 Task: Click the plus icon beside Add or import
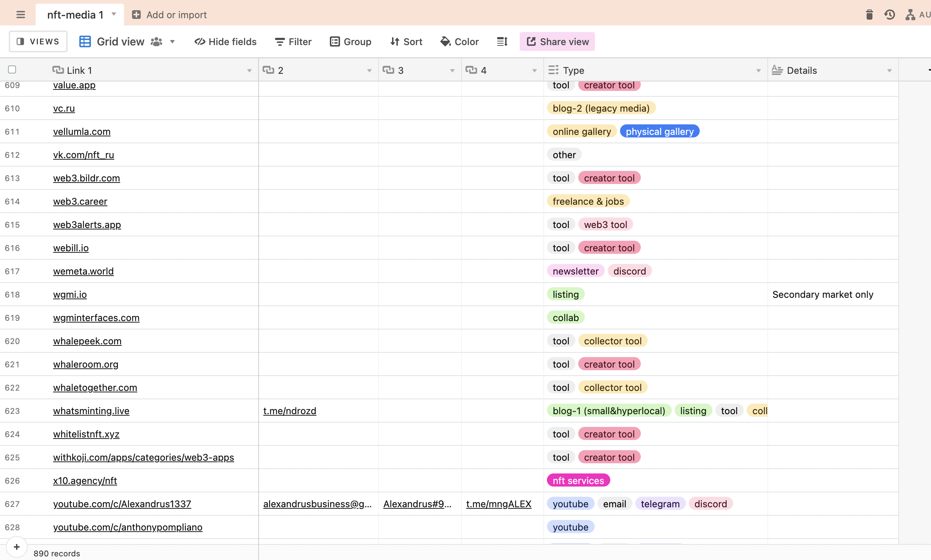click(x=136, y=15)
